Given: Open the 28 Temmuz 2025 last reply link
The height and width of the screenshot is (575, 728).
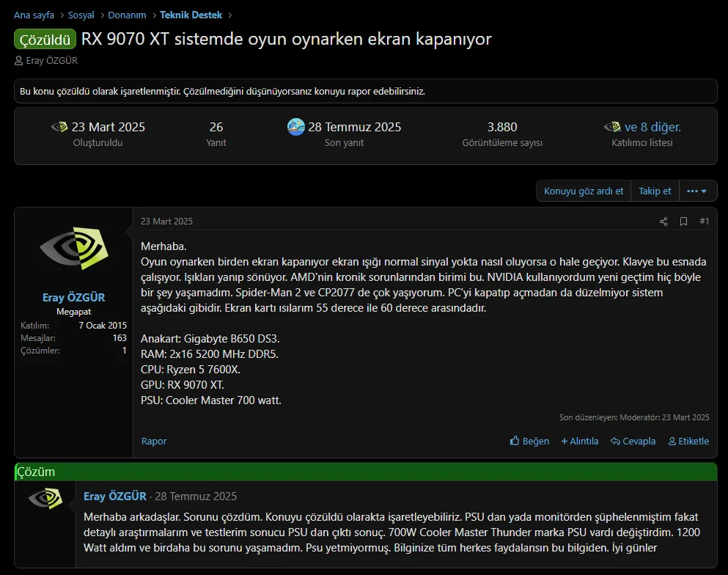Looking at the screenshot, I should click(x=354, y=127).
